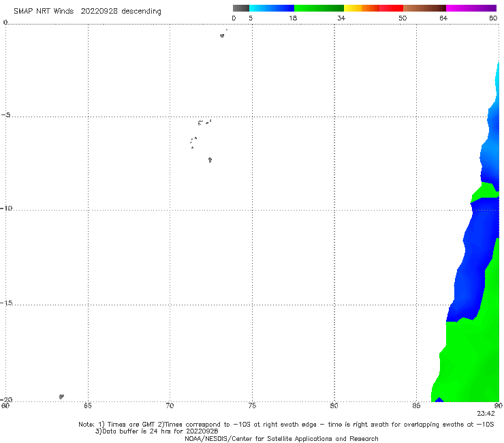Click the note line '3)Data buffer is 24 hrs'

[x=157, y=431]
